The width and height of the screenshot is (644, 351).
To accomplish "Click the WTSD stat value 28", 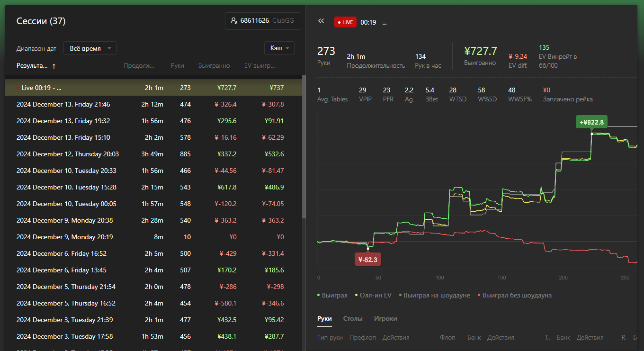I will (453, 90).
